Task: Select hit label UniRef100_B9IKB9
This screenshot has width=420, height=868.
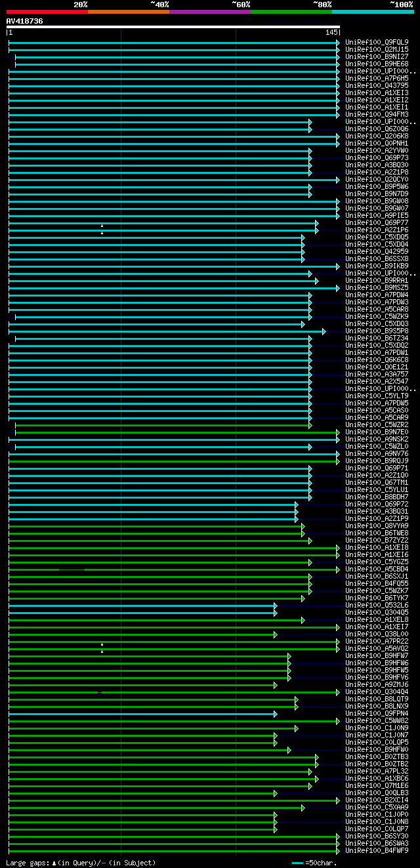Action: [377, 266]
